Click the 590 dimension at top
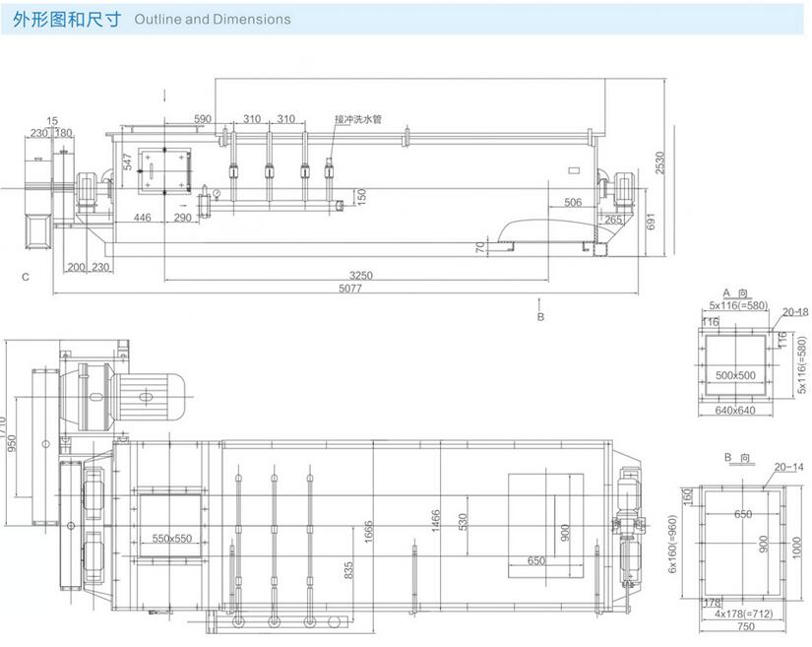The height and width of the screenshot is (647, 812). (x=203, y=119)
